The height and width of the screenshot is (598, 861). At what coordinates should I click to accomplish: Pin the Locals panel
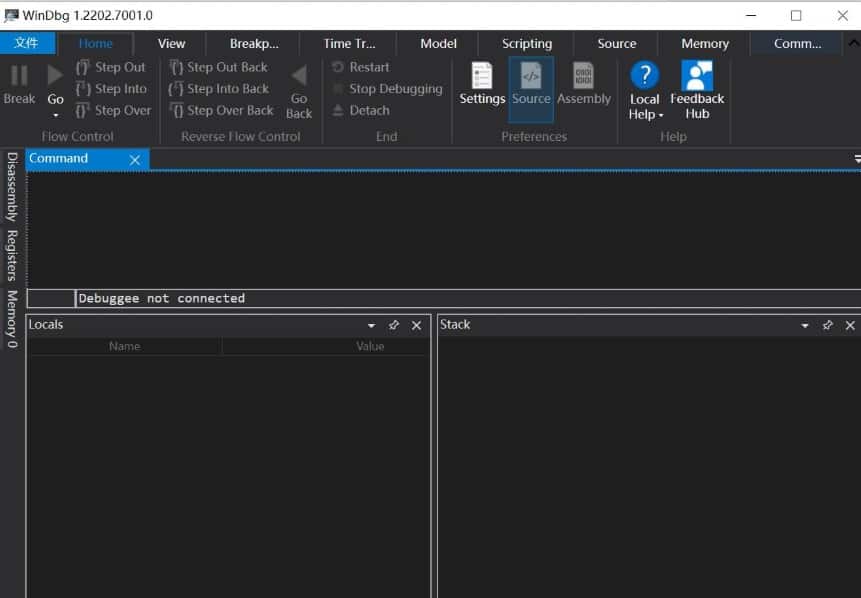394,325
